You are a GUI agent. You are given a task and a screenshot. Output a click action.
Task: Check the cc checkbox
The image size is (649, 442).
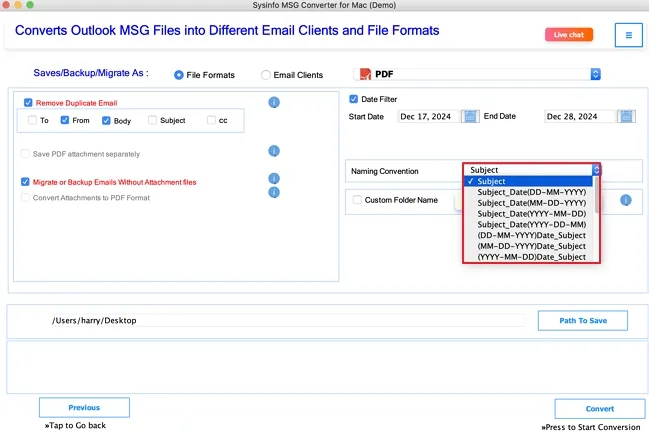(x=211, y=120)
